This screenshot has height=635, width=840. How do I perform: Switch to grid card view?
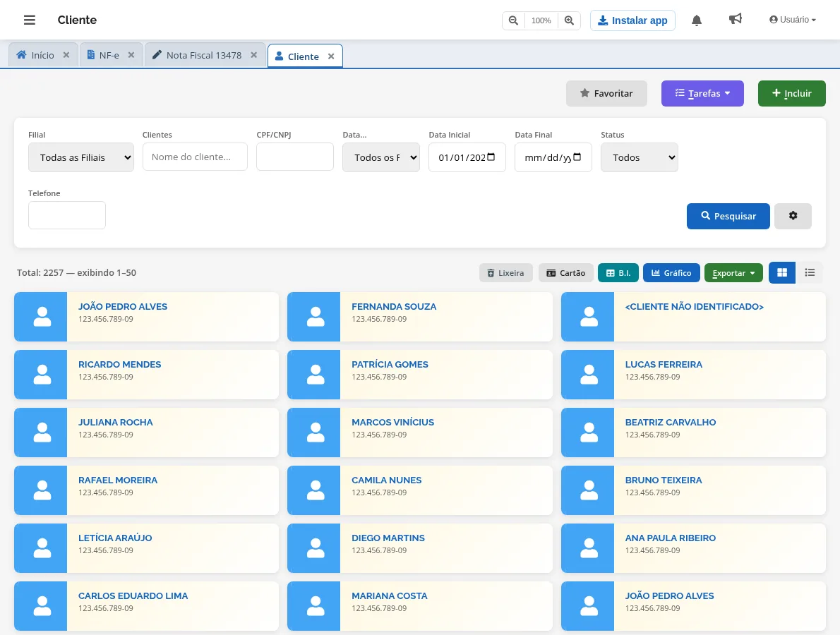(782, 272)
